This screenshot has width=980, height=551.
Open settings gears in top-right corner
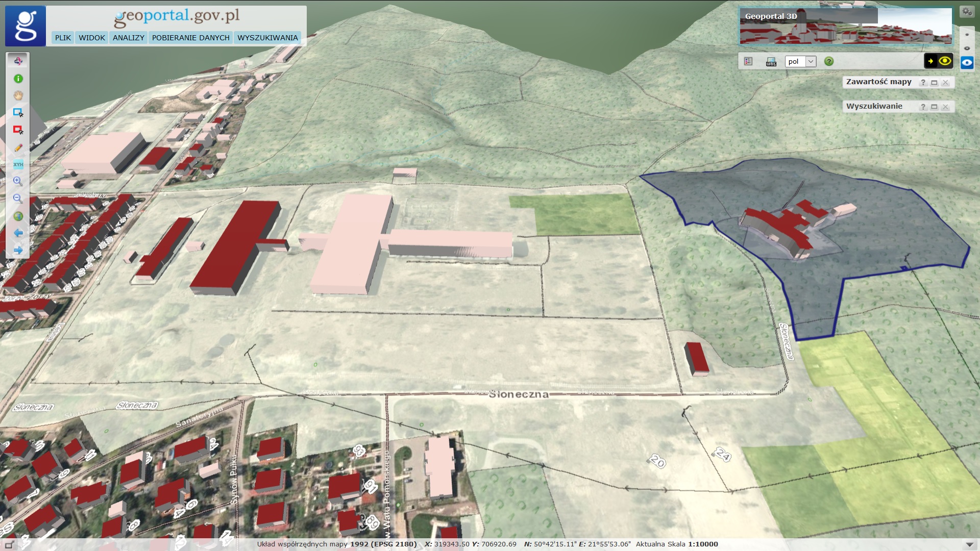click(x=966, y=11)
